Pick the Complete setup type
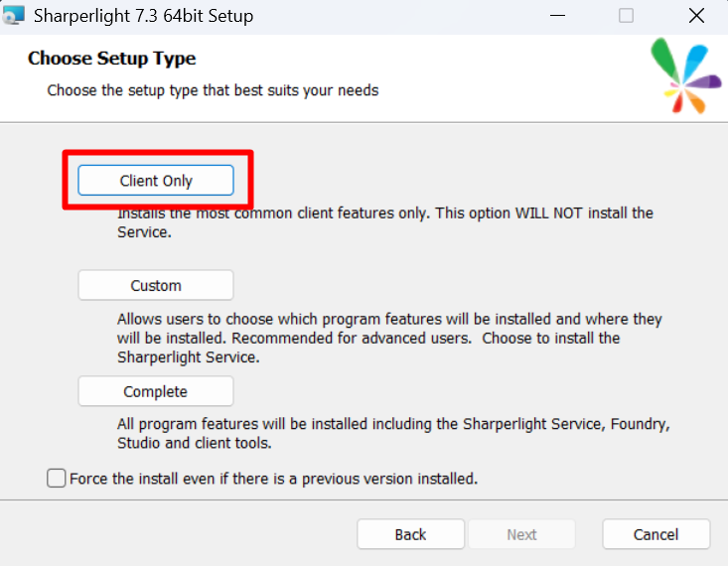The image size is (728, 566). point(156,391)
